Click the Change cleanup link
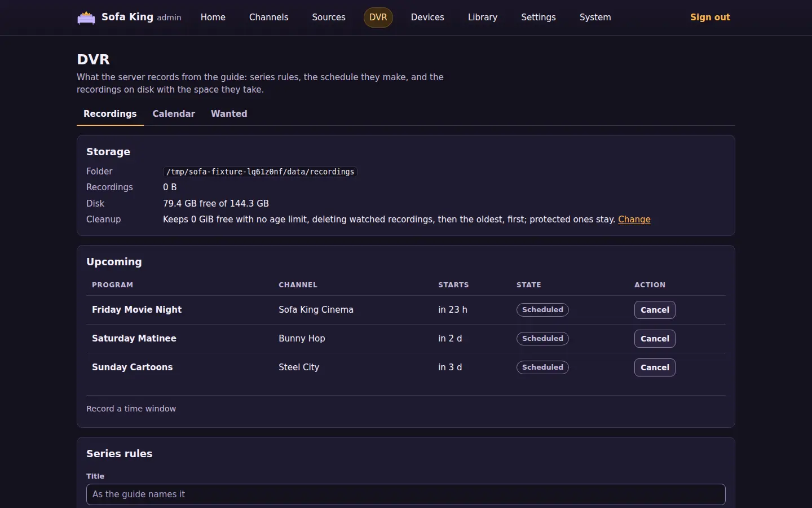 tap(634, 220)
